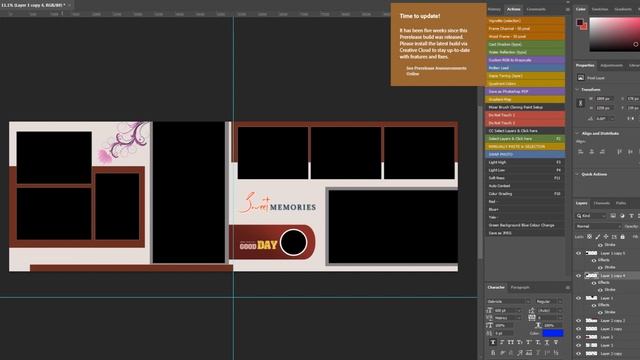Hide Layer 1 copy 5
Screen dimensions: 640x360
click(578, 253)
